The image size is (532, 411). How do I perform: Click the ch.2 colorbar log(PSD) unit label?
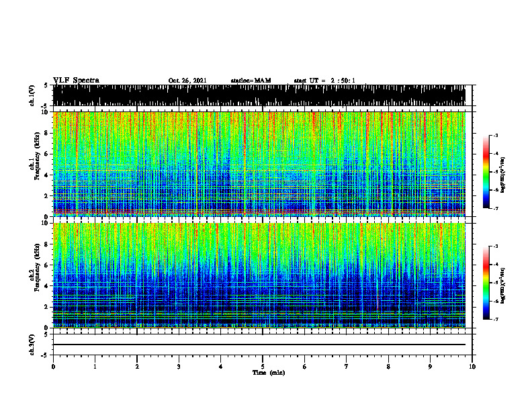pyautogui.click(x=503, y=285)
